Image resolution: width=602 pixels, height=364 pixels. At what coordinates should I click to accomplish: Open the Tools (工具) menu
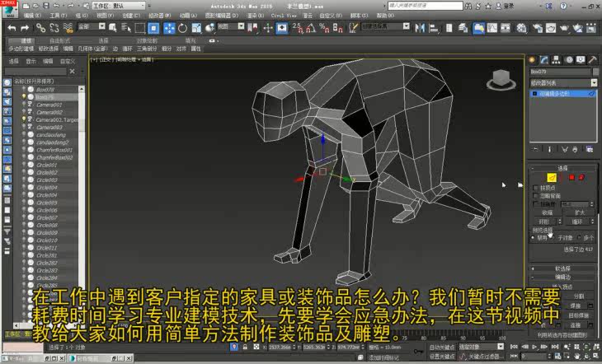(x=58, y=16)
